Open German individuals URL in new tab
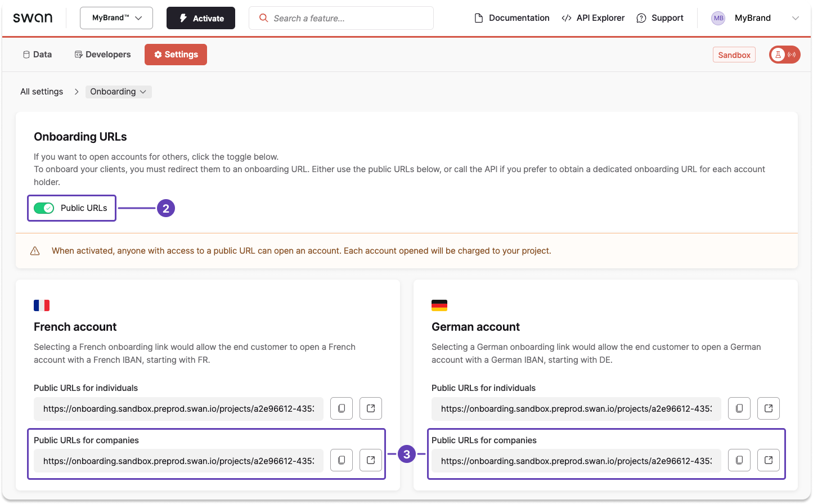Screen dimensions: 813x504 click(768, 408)
